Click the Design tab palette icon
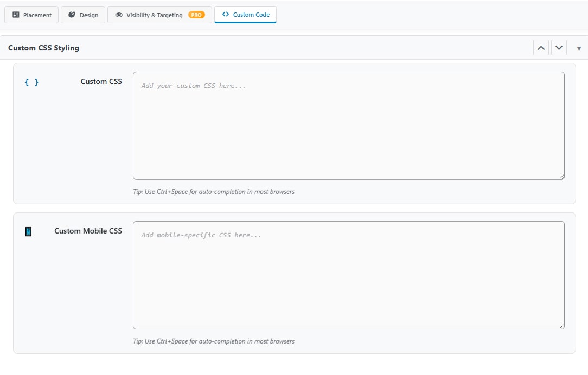Image resolution: width=588 pixels, height=375 pixels. click(72, 15)
